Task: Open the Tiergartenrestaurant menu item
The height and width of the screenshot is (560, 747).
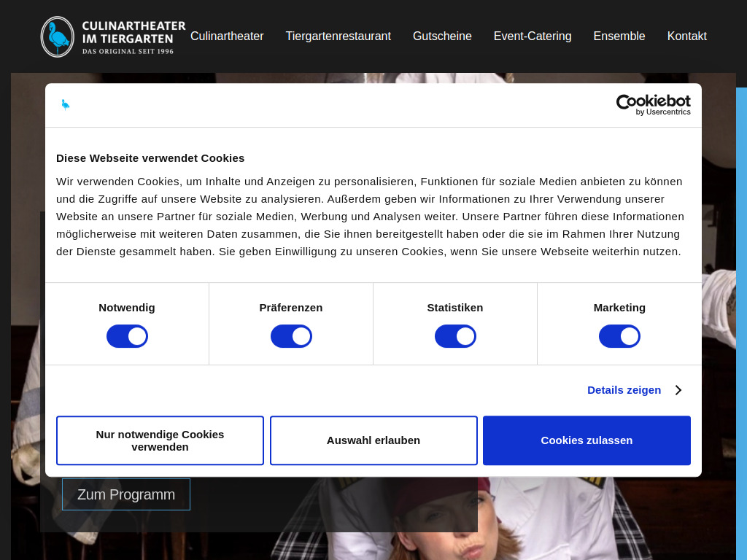Action: (338, 36)
